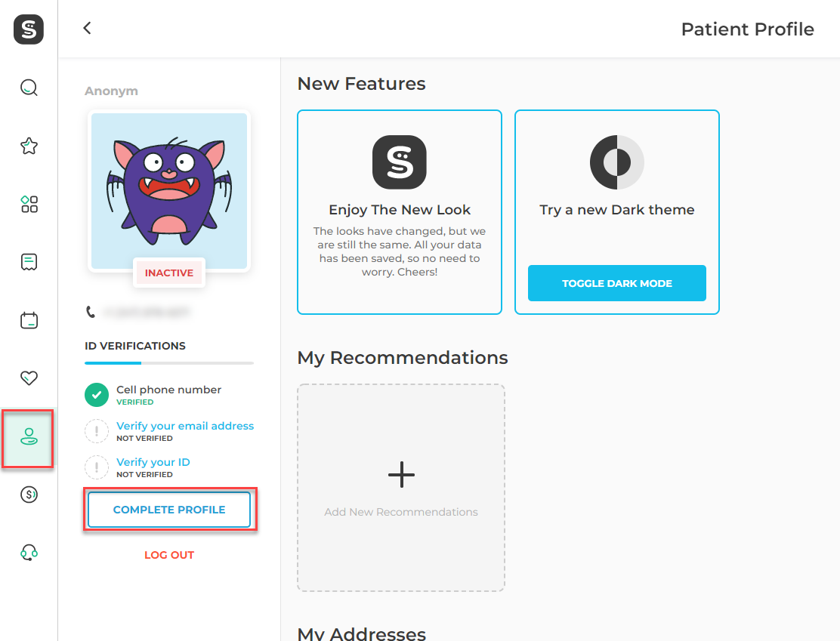
Task: Add new recommendation with plus tile
Action: [x=401, y=488]
